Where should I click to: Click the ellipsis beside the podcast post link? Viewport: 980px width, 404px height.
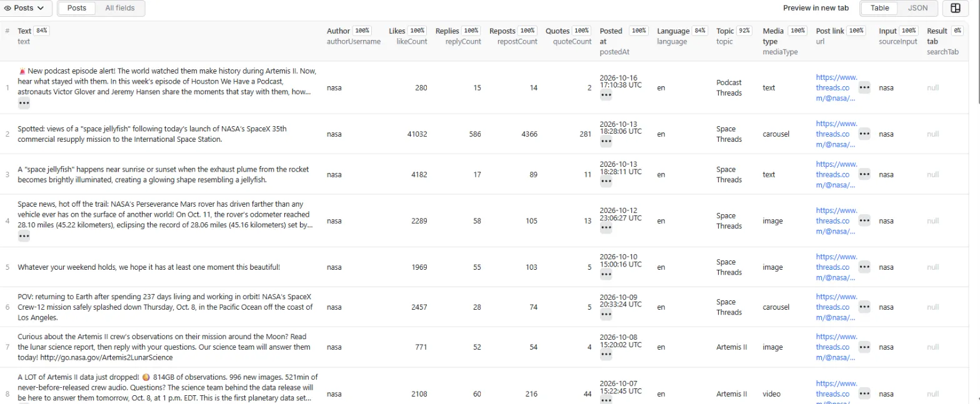(864, 88)
